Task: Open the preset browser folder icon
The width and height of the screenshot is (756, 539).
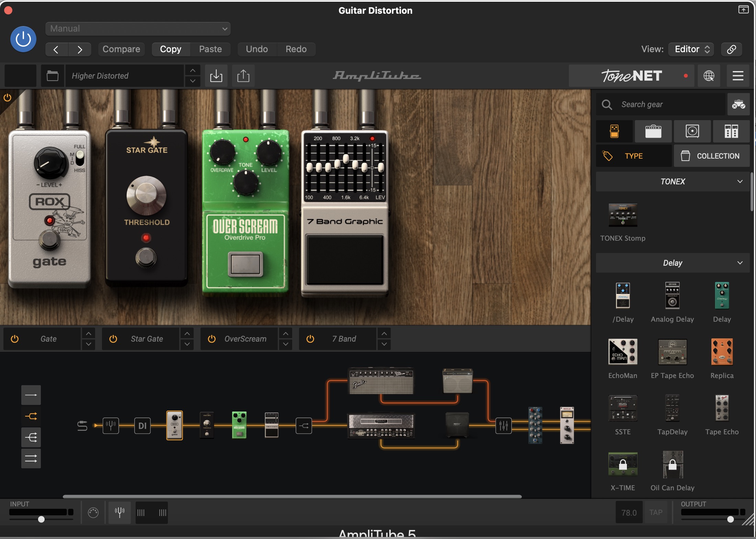Action: 53,76
